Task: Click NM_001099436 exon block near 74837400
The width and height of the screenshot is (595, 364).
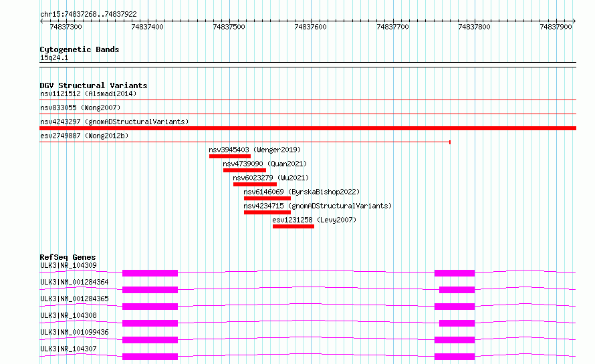Action: click(150, 340)
